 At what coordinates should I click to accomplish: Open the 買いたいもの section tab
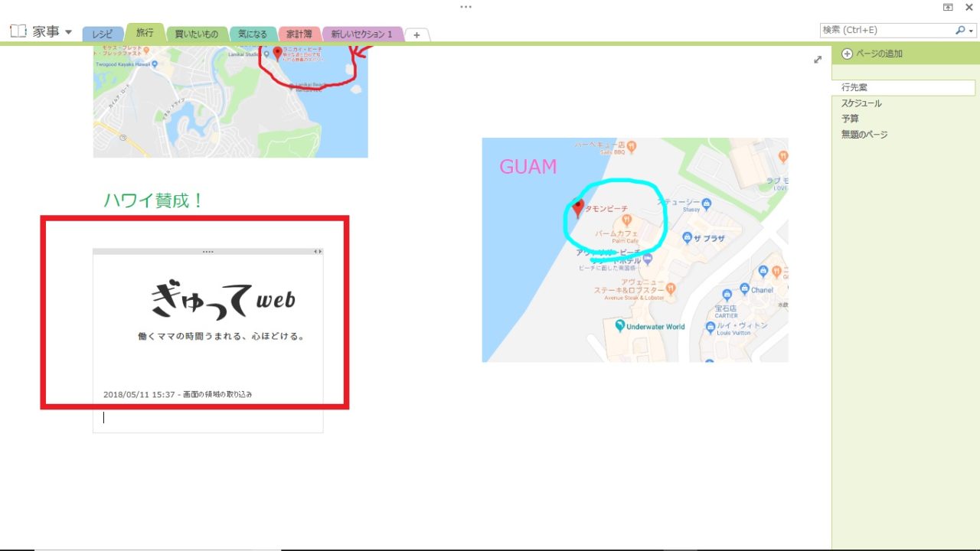click(197, 34)
